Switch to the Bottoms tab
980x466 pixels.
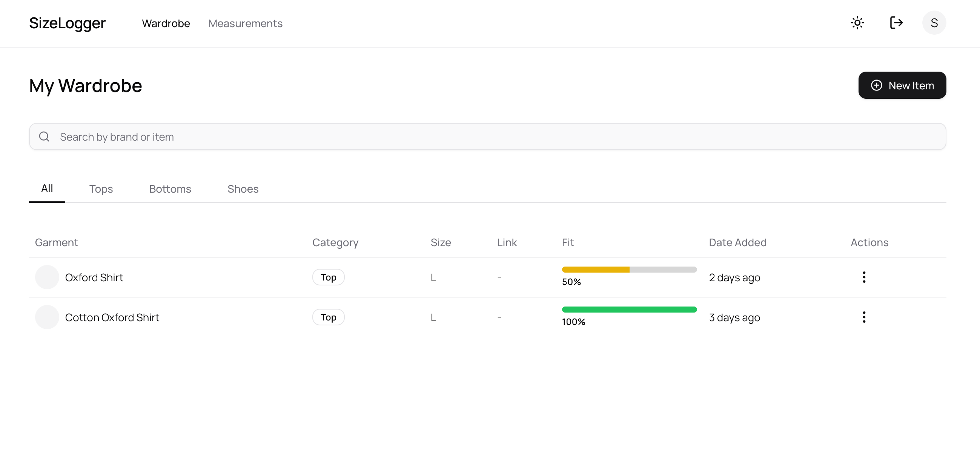(170, 189)
